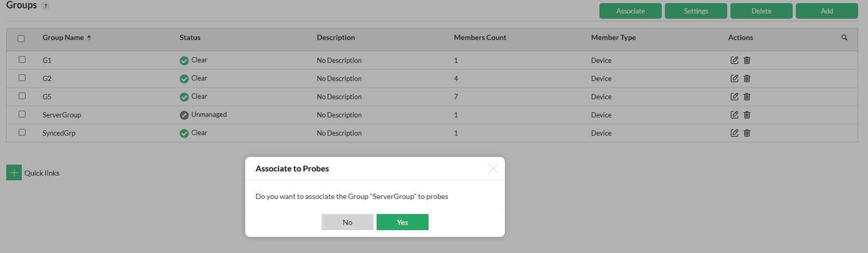Edit the G5 group row
The width and height of the screenshot is (868, 253).
tap(734, 97)
